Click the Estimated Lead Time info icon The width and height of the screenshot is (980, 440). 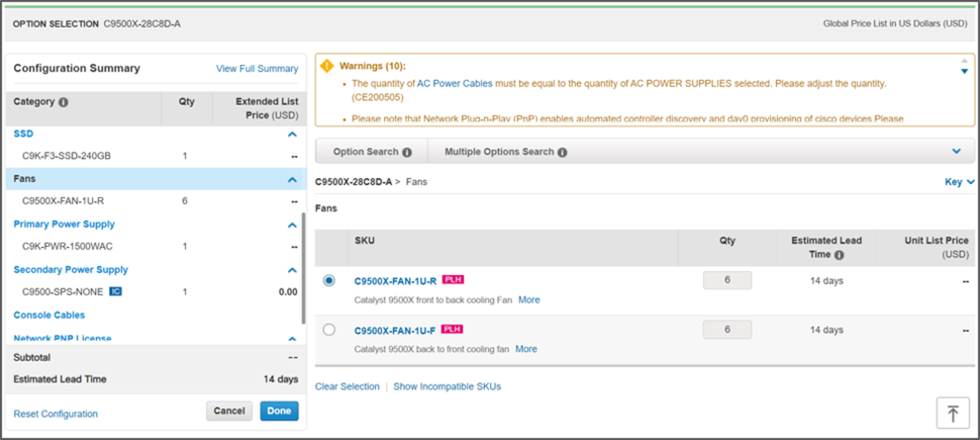[839, 255]
